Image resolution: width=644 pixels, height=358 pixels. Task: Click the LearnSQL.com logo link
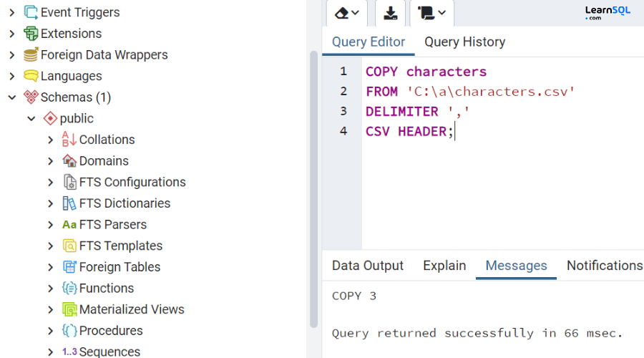pos(607,13)
